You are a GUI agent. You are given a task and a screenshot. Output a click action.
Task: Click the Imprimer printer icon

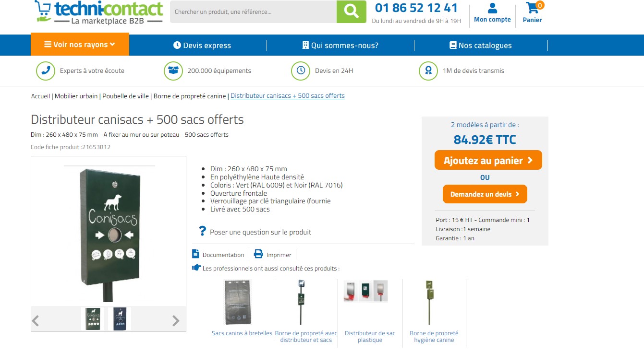(x=258, y=254)
